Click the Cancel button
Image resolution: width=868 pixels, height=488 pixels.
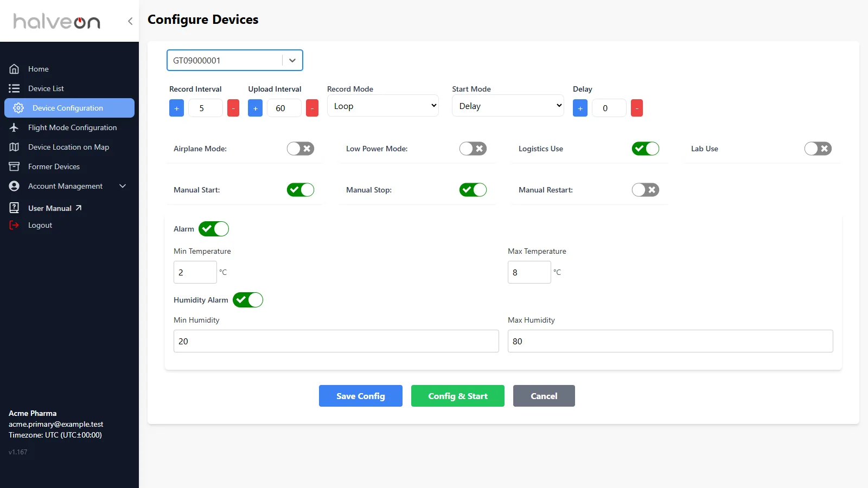point(544,396)
